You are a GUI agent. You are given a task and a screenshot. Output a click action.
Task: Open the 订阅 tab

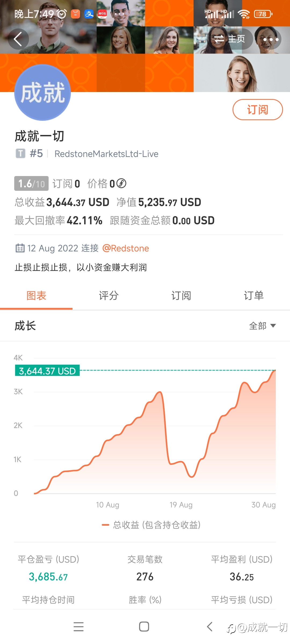pyautogui.click(x=181, y=296)
